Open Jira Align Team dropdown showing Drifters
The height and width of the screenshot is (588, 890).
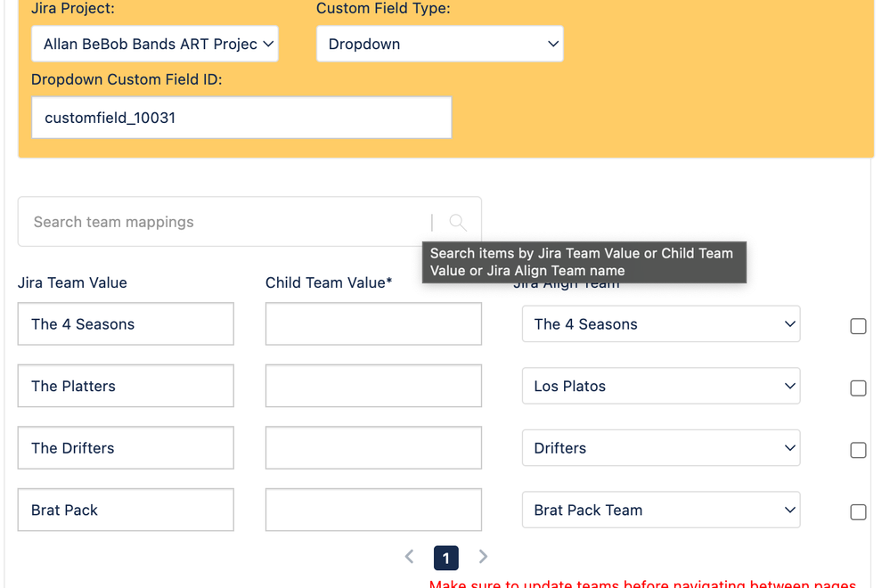pyautogui.click(x=661, y=448)
